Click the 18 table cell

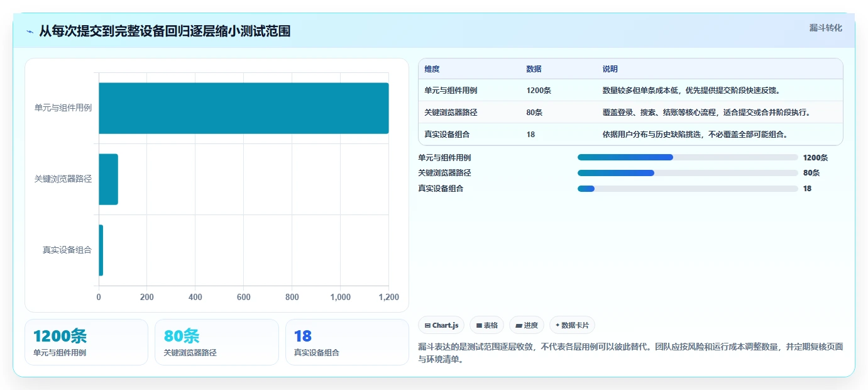pos(530,134)
